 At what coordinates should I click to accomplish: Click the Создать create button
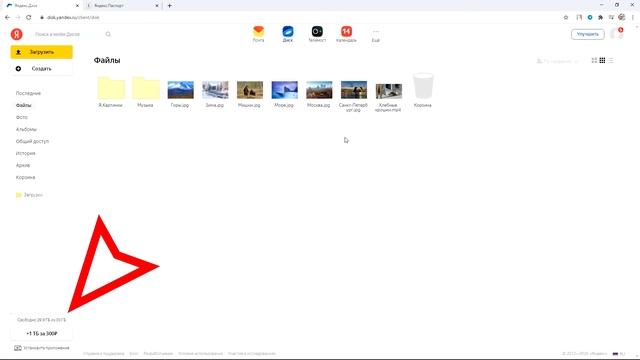tap(42, 69)
